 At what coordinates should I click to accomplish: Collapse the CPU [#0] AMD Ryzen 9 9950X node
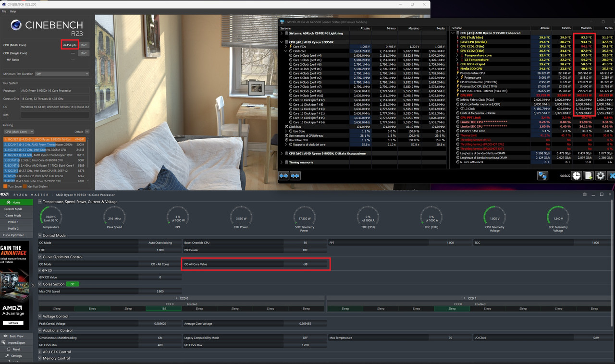point(283,42)
